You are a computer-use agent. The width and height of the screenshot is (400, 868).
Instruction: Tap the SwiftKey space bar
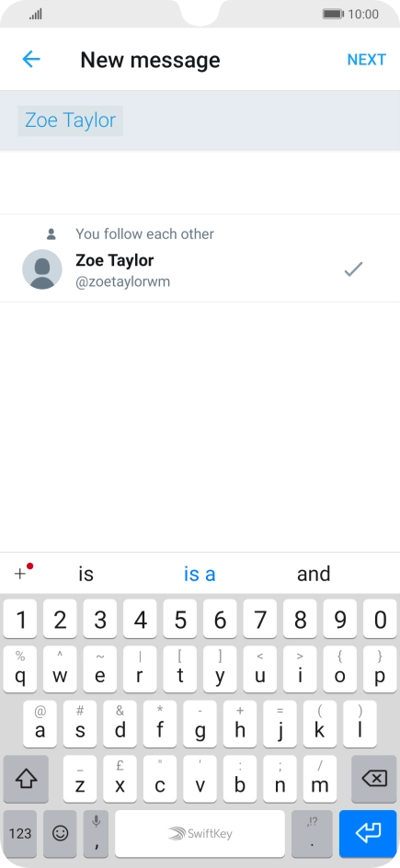200,833
